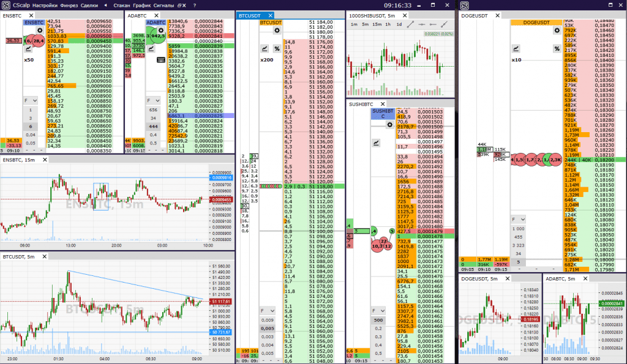Click percent icon in BTCUSDT order book

277,49
